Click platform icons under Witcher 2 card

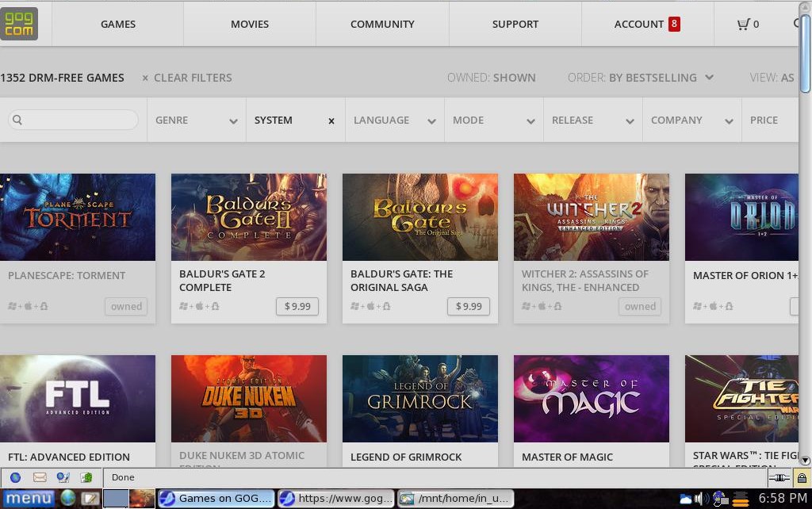coord(542,306)
